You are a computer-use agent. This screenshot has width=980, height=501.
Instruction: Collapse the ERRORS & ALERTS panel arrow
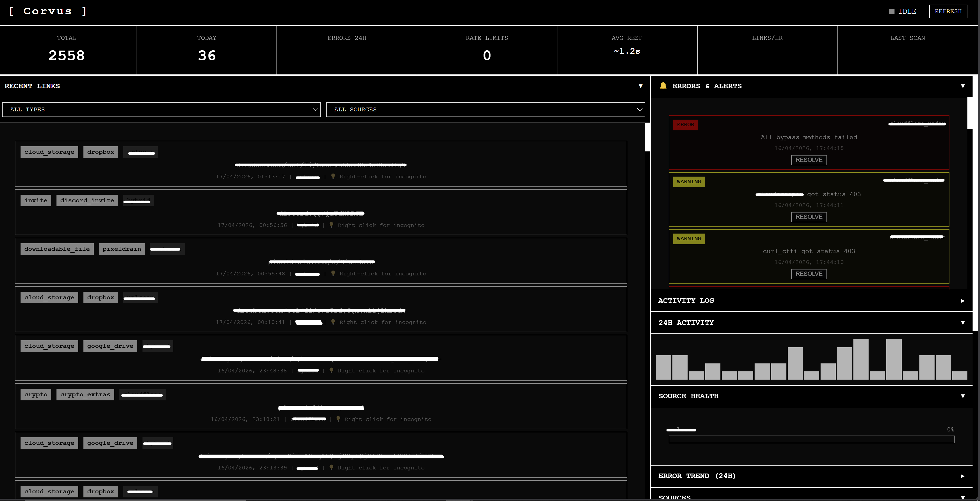click(963, 86)
